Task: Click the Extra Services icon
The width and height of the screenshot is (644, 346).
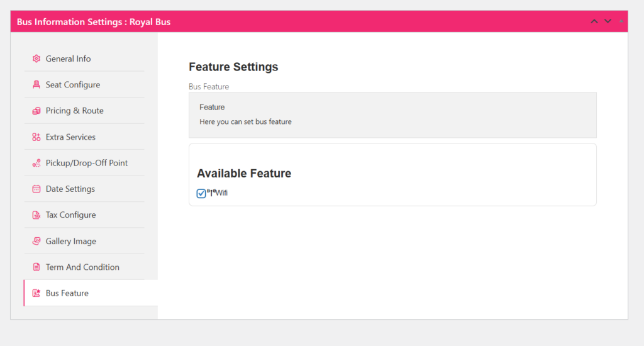Action: [36, 137]
